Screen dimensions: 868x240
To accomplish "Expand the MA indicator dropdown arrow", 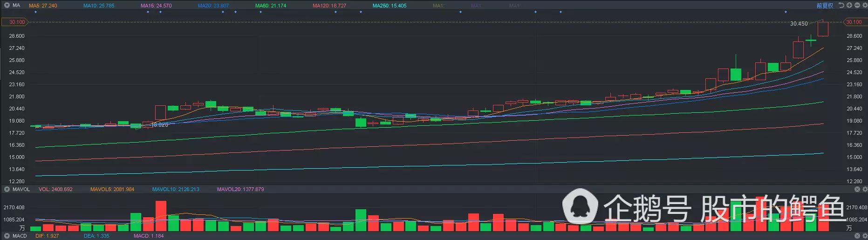I will coord(7,6).
